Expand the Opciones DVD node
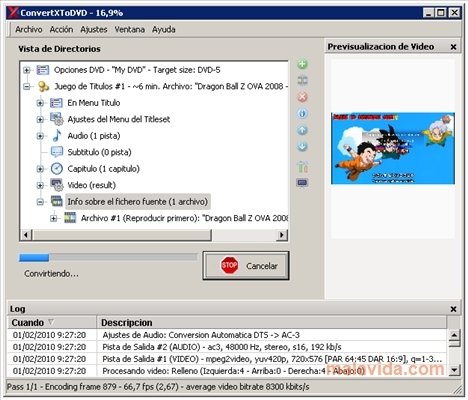 pos(27,70)
